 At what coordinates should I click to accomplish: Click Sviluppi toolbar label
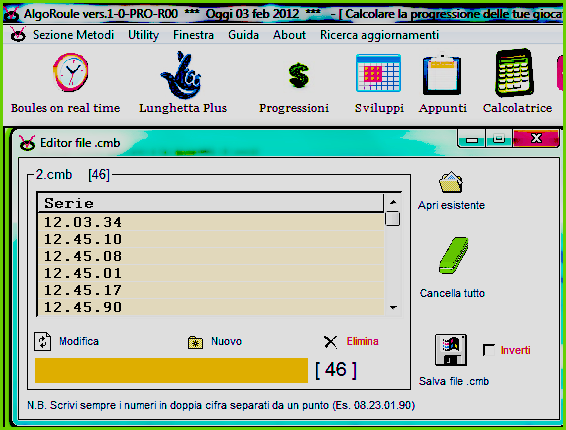pyautogui.click(x=379, y=108)
